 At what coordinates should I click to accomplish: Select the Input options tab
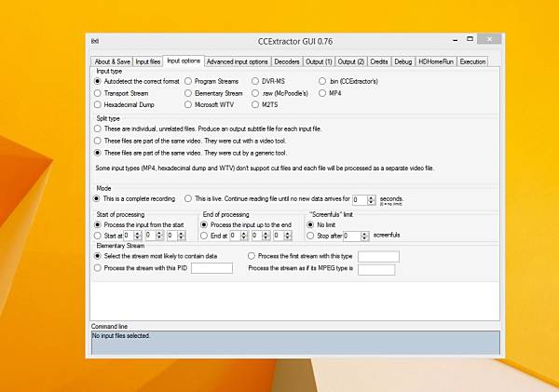click(x=184, y=61)
